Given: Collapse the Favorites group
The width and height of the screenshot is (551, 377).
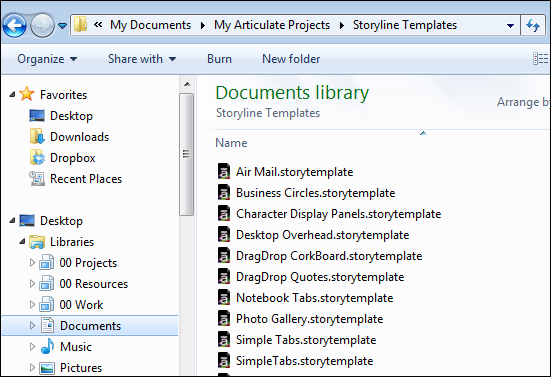Looking at the screenshot, I should (x=12, y=94).
